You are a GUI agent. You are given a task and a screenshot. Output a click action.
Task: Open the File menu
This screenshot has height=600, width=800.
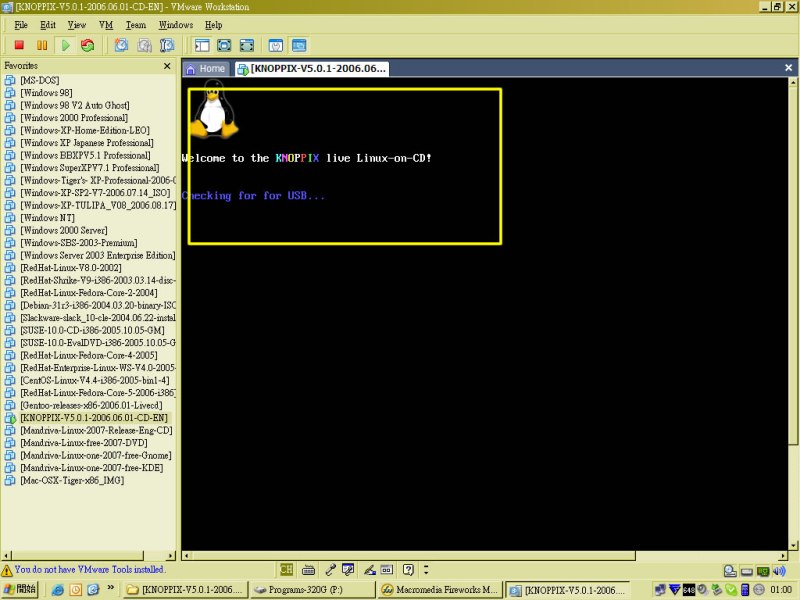21,24
